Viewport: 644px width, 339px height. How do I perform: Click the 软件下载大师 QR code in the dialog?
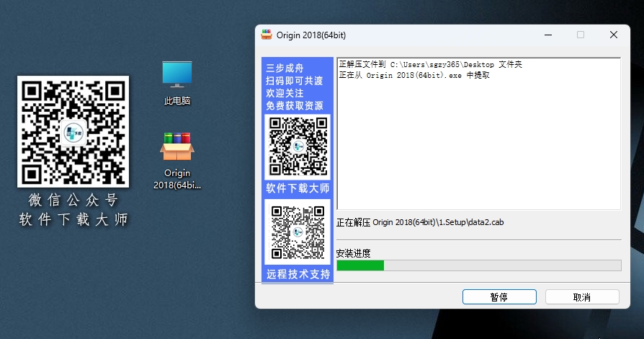tap(298, 147)
